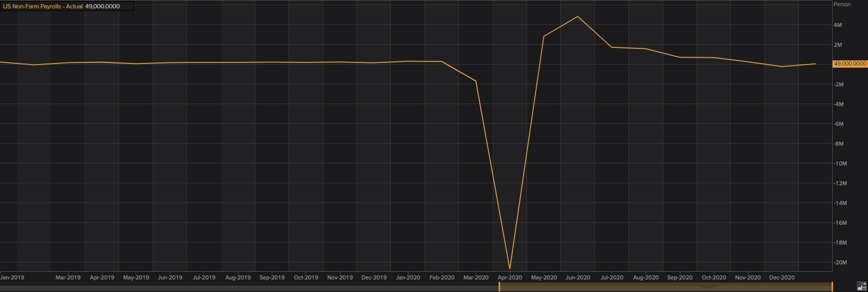Click the Sep-2019 date axis label
868x292 pixels.
(x=272, y=277)
